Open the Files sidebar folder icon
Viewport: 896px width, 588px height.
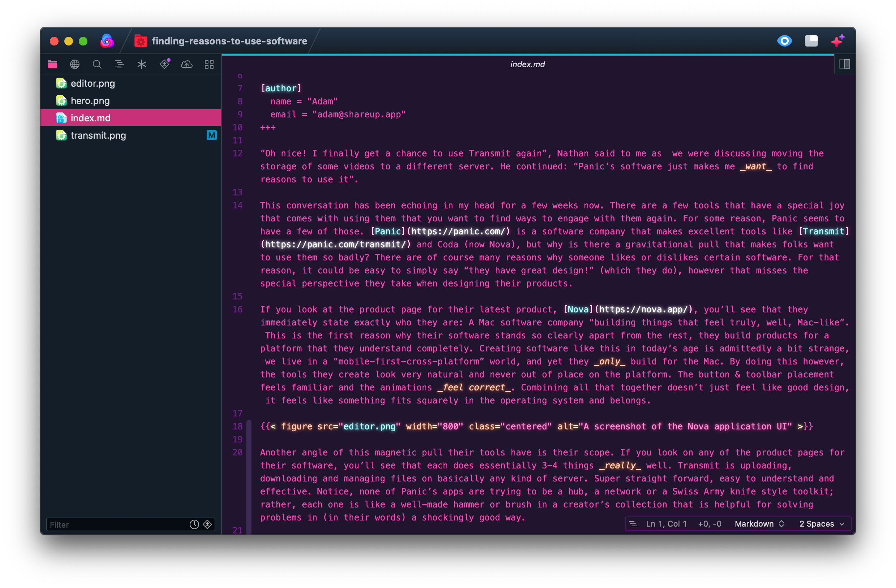pos(52,64)
